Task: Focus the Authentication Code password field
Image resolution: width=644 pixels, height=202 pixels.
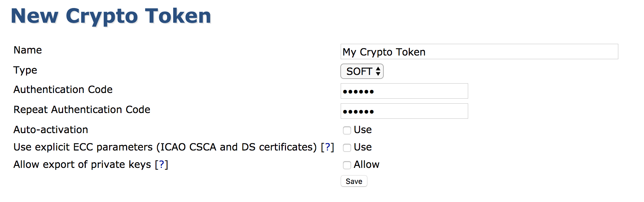Action: (404, 91)
